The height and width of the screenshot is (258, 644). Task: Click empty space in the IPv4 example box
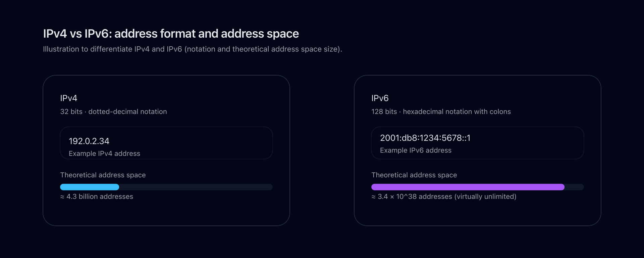208,143
